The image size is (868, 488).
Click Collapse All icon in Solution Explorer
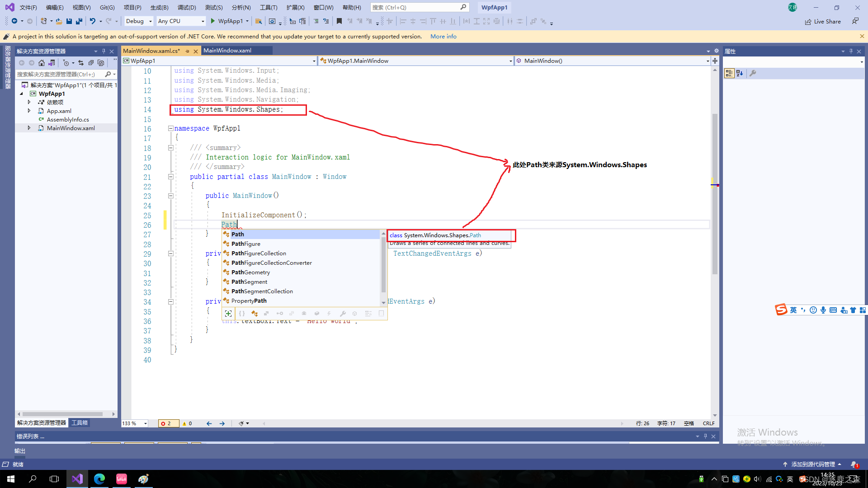(x=91, y=63)
